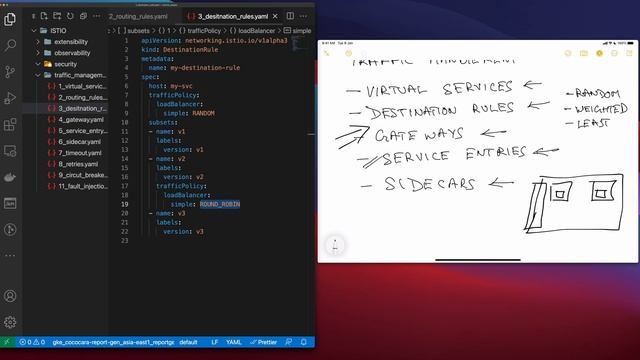
Task: Open Explorer more actions menu
Action: [96, 16]
